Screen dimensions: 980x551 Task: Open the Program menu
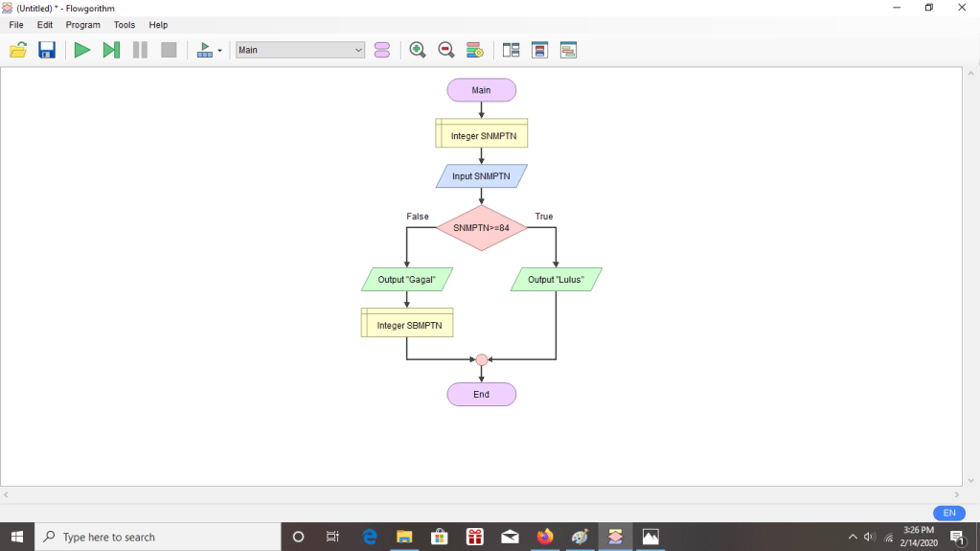tap(83, 25)
